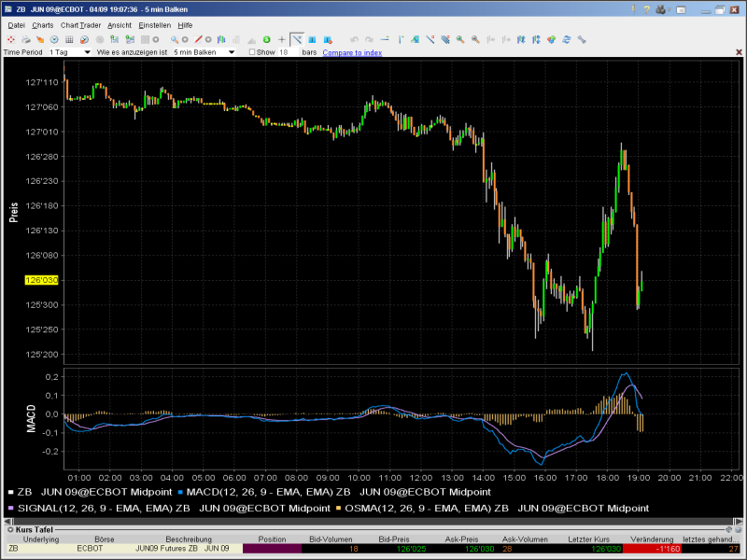
Task: Click the green circular refresh icon
Action: [x=267, y=39]
